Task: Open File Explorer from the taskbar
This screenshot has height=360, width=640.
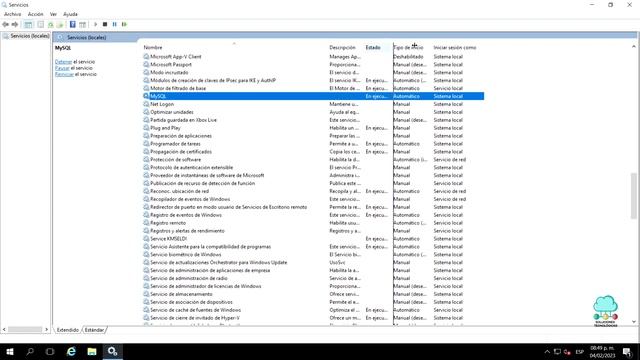Action: [x=92, y=351]
